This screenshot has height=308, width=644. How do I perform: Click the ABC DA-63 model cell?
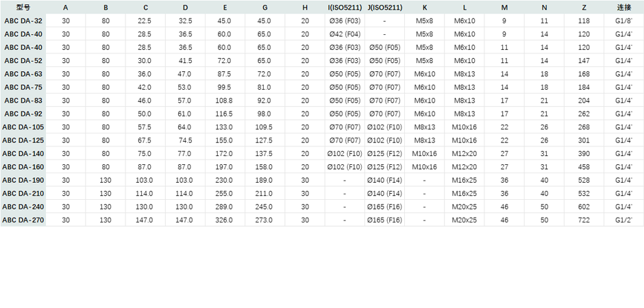pos(23,74)
